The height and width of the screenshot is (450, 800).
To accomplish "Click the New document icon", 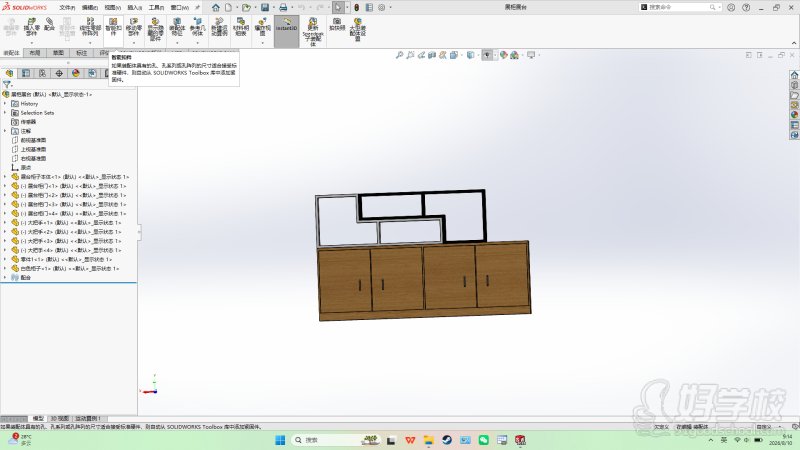I will tap(229, 7).
